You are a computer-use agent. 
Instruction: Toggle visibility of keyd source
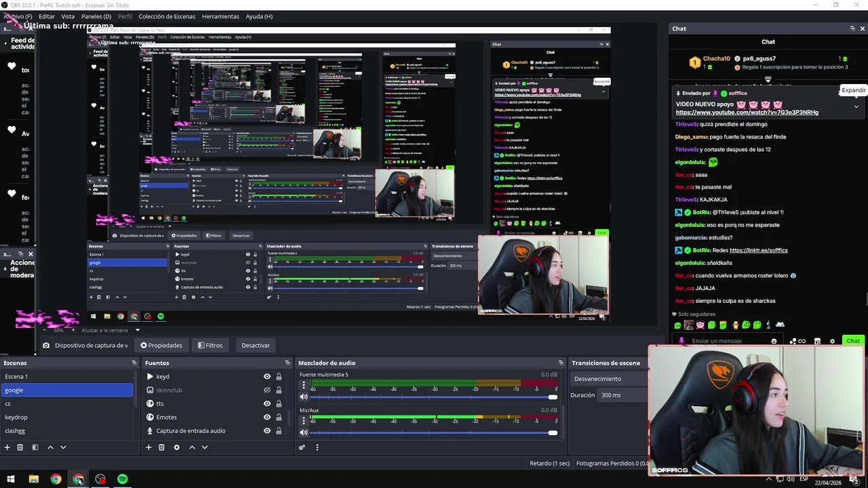tap(267, 377)
